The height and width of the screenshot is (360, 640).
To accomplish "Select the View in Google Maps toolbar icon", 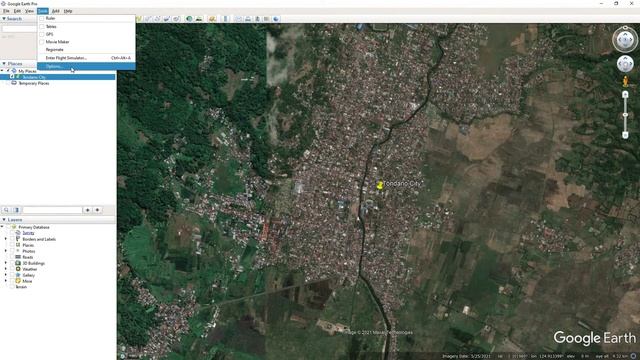I will click(266, 19).
